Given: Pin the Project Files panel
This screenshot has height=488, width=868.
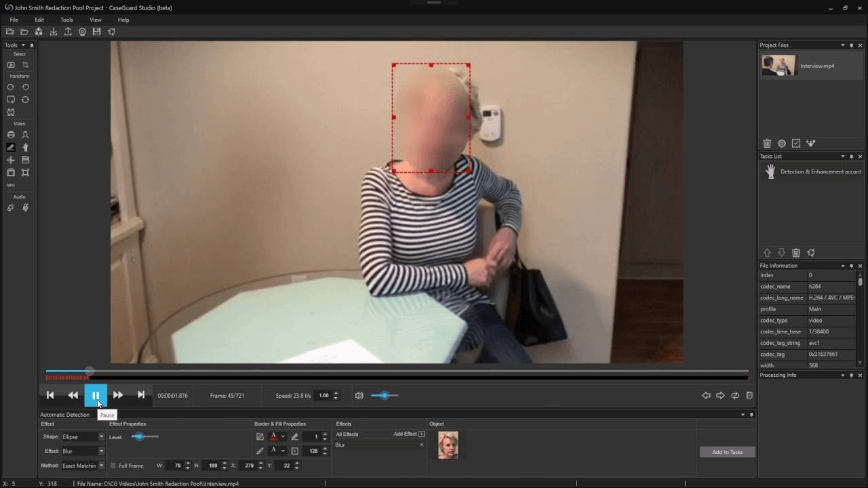Looking at the screenshot, I should [x=852, y=45].
